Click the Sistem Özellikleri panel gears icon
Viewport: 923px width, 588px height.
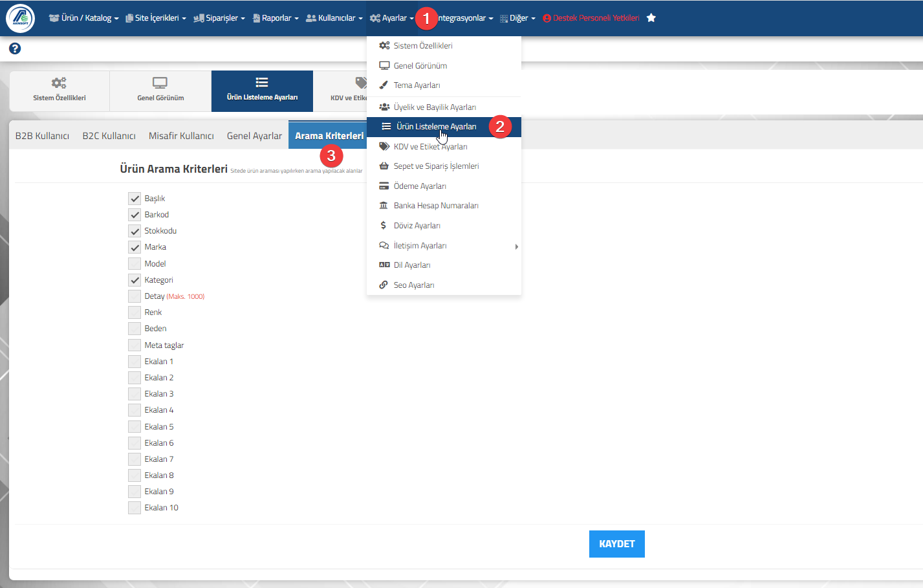pos(59,83)
